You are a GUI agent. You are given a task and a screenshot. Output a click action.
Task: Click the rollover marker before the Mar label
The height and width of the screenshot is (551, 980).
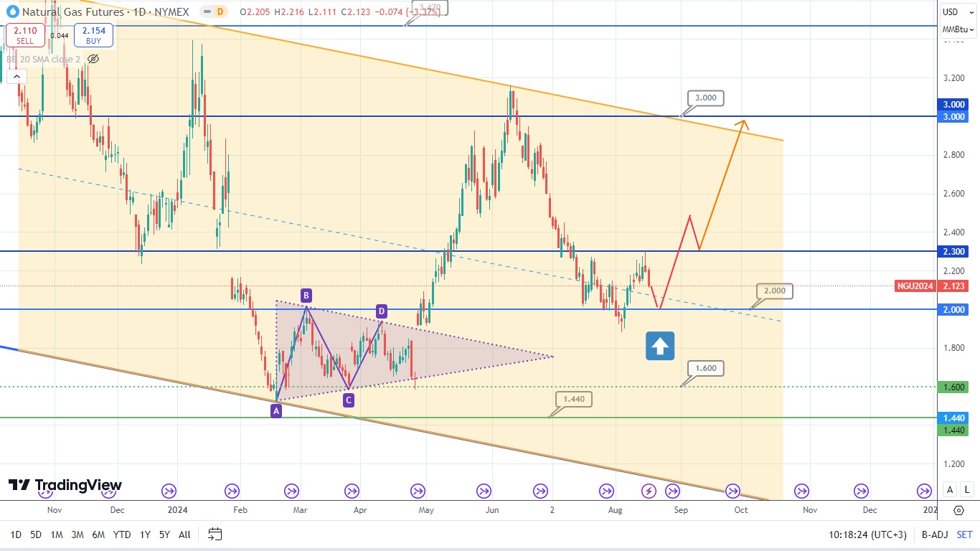pyautogui.click(x=292, y=491)
